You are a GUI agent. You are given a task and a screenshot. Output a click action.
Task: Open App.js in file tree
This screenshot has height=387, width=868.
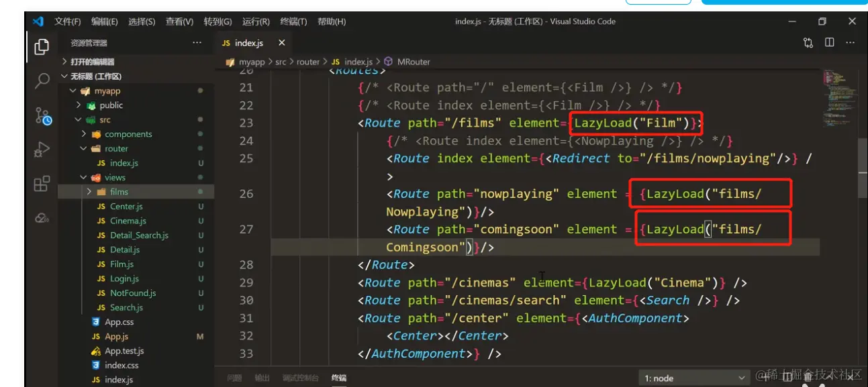click(x=117, y=337)
